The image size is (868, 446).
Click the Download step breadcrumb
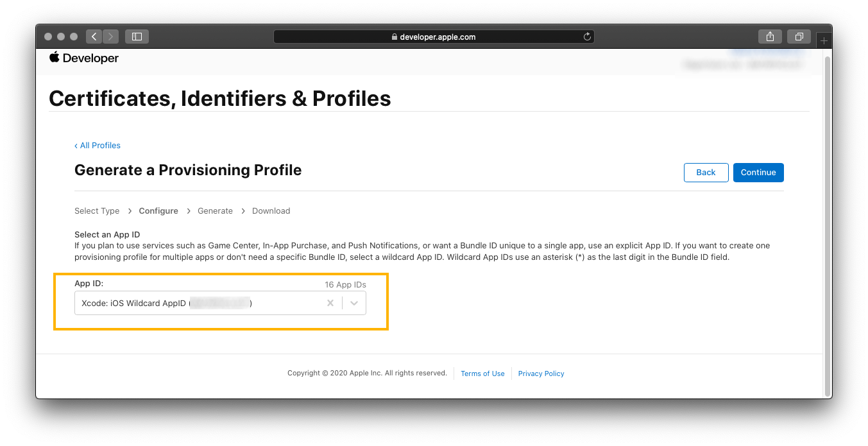(271, 211)
